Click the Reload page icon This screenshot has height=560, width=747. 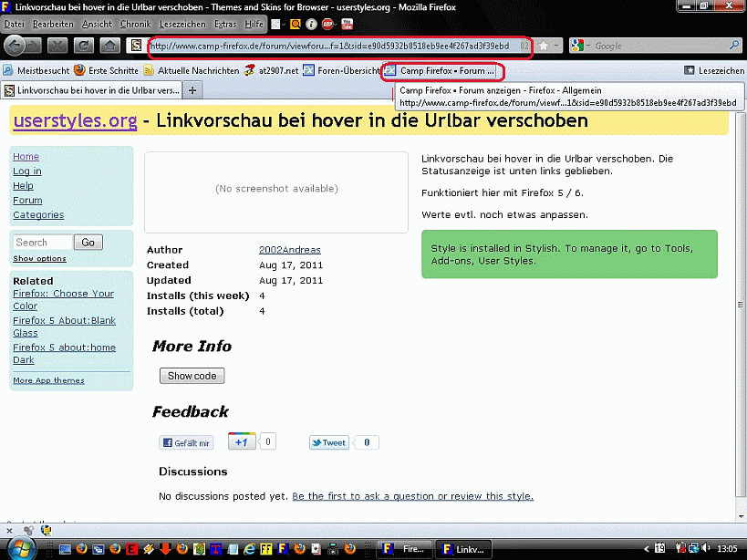(82, 46)
